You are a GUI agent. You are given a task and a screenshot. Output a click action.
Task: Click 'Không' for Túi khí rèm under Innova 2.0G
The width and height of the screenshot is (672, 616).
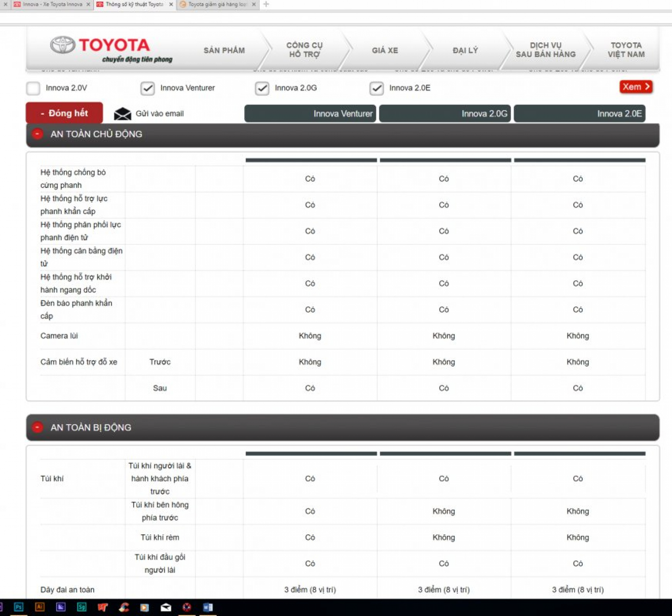tap(444, 538)
